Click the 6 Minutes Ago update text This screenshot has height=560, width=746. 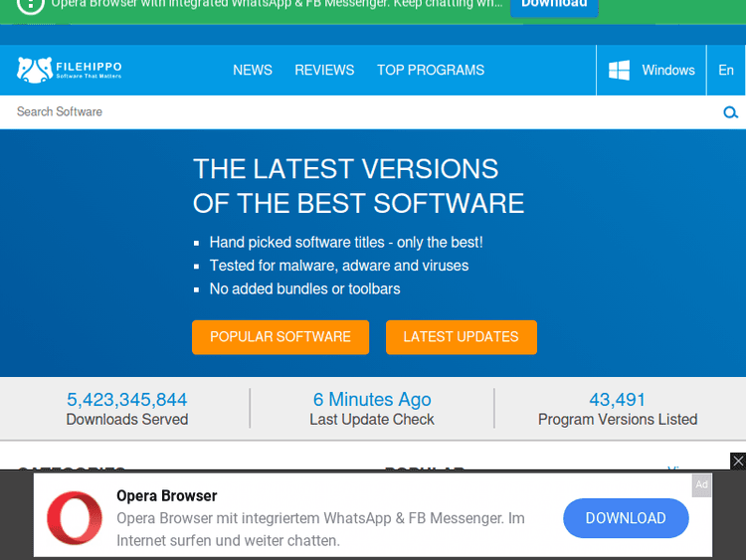[372, 399]
